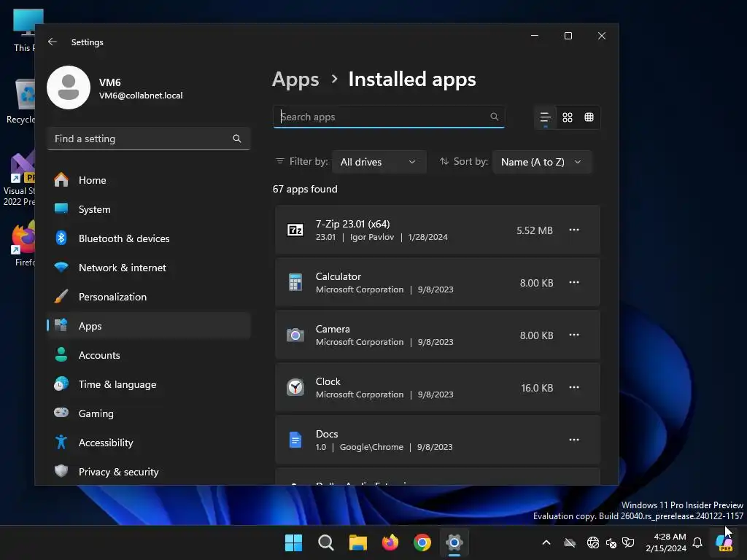Open Privacy & security settings
This screenshot has height=560, width=747.
coord(149,472)
